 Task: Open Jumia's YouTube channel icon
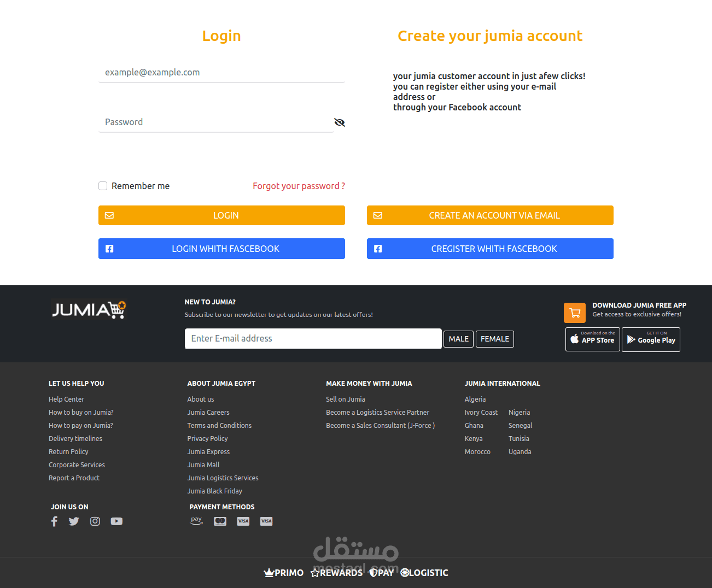(x=116, y=521)
